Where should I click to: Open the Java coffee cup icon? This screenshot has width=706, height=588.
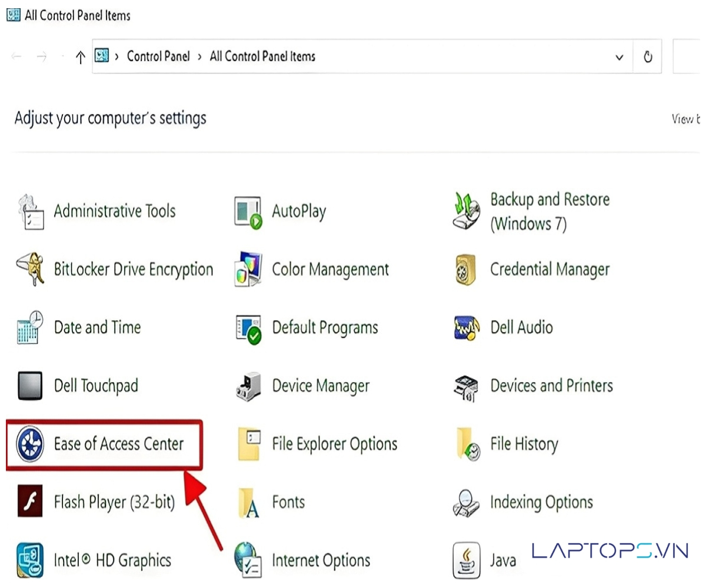[467, 560]
